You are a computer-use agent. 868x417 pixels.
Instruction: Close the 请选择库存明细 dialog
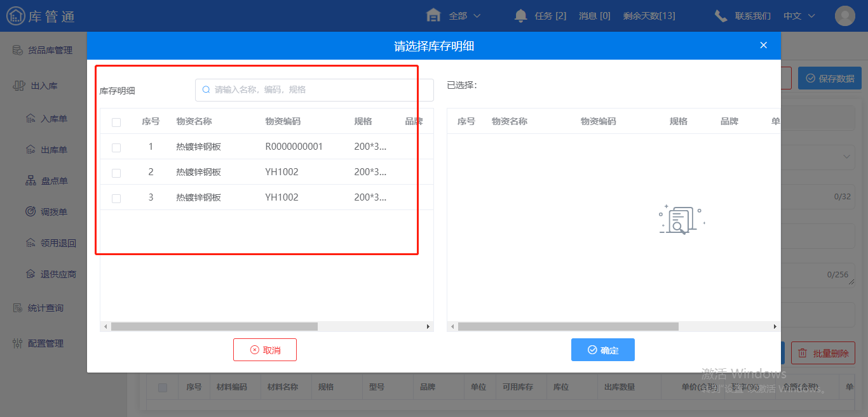[x=764, y=45]
